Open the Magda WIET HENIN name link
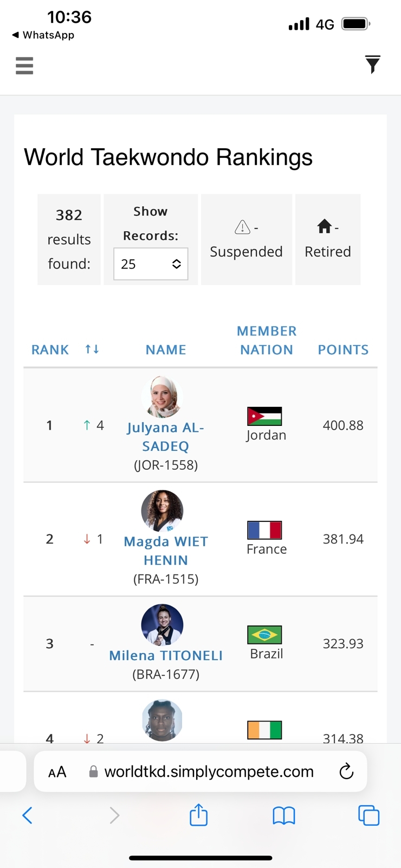Image resolution: width=401 pixels, height=868 pixels. [166, 551]
